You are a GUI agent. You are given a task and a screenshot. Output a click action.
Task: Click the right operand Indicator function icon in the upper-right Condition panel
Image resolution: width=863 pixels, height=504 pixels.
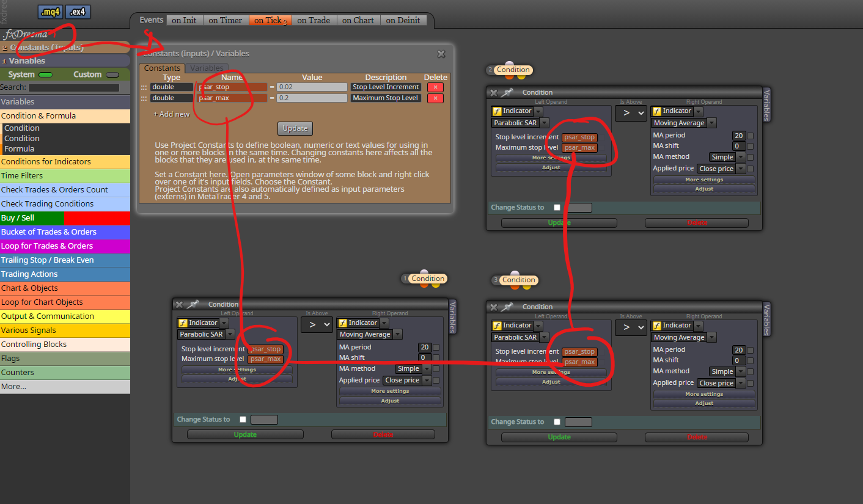[657, 111]
